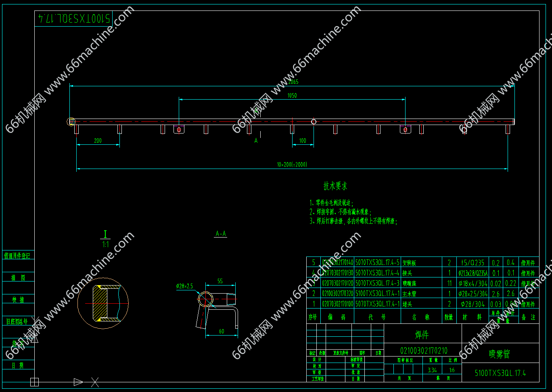The width and height of the screenshot is (552, 392).
Task: Click the 序号 column header
Action: (x=313, y=317)
